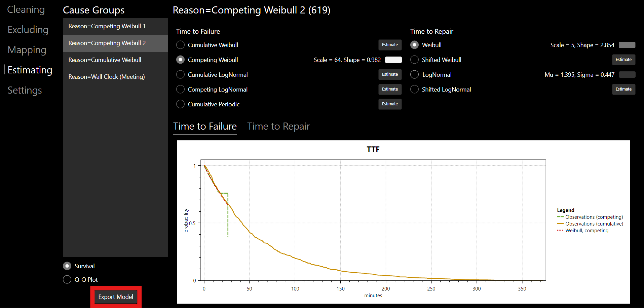Click the Export Model button

coord(116,297)
